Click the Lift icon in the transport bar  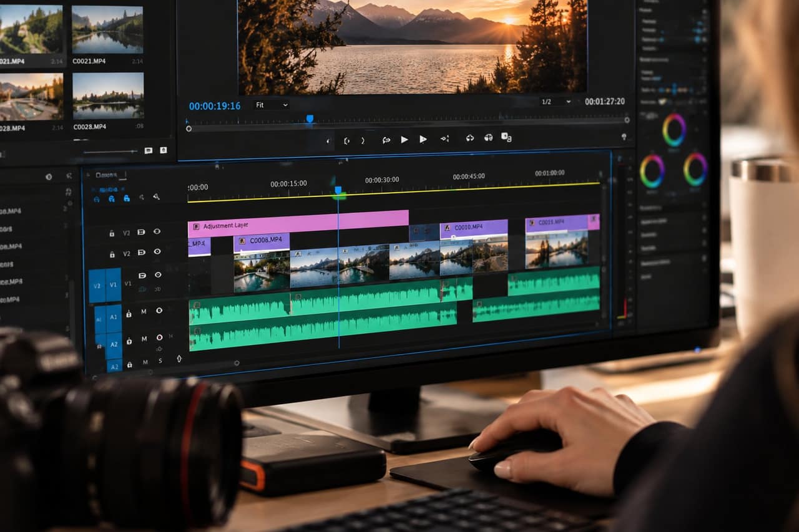tap(470, 138)
